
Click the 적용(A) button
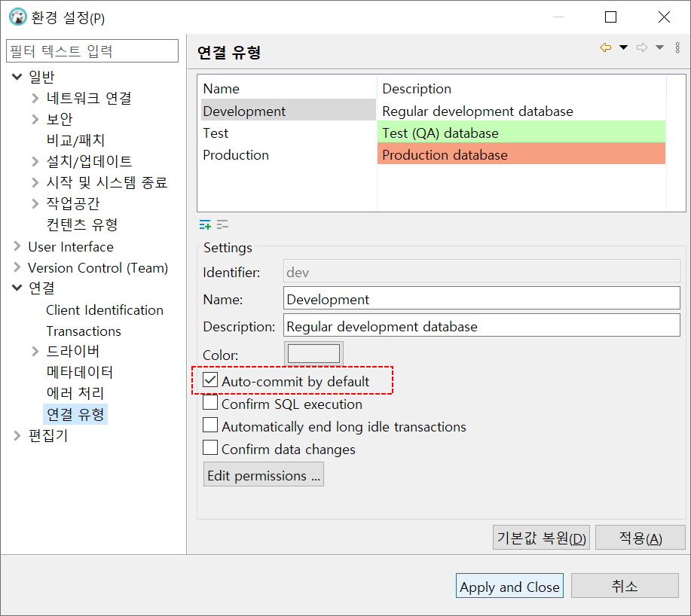click(x=641, y=537)
